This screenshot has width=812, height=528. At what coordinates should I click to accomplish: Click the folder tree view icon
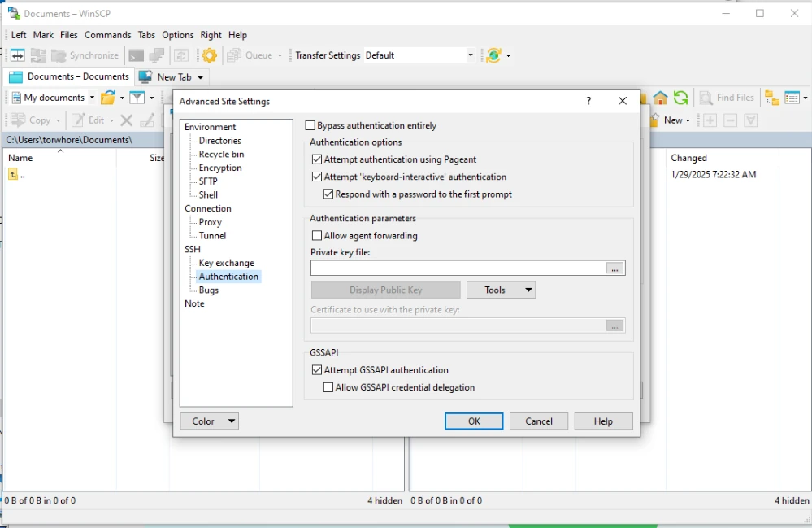pos(771,98)
